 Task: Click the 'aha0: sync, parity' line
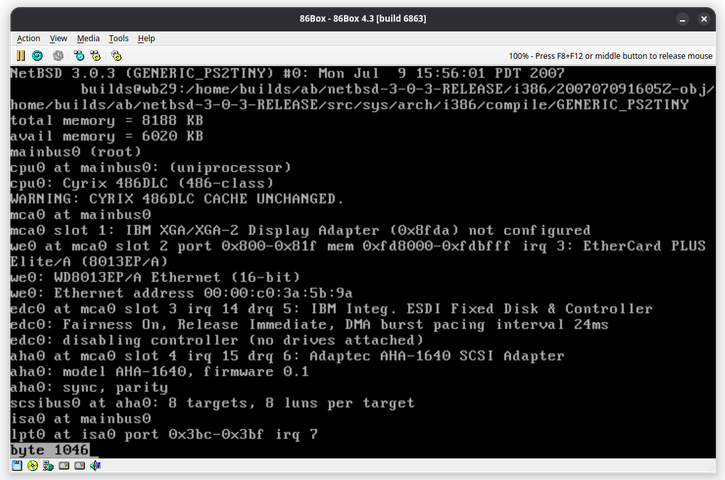pyautogui.click(x=89, y=388)
